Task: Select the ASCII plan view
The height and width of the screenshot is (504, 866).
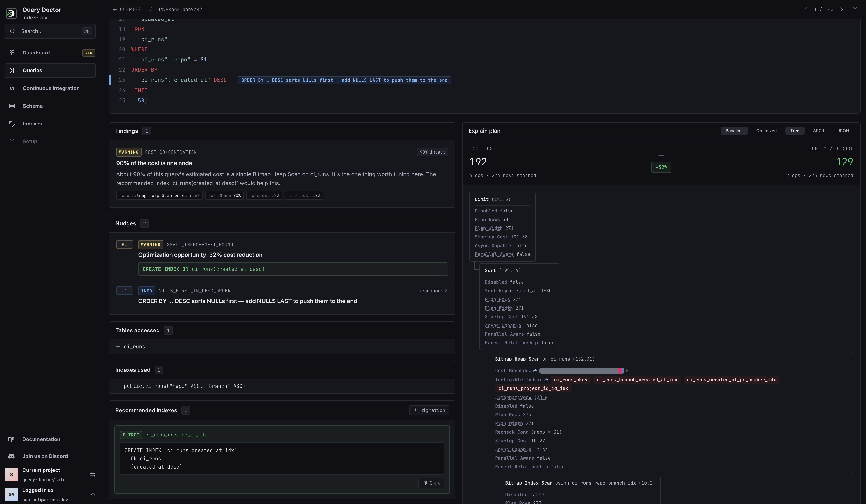Action: (x=818, y=131)
